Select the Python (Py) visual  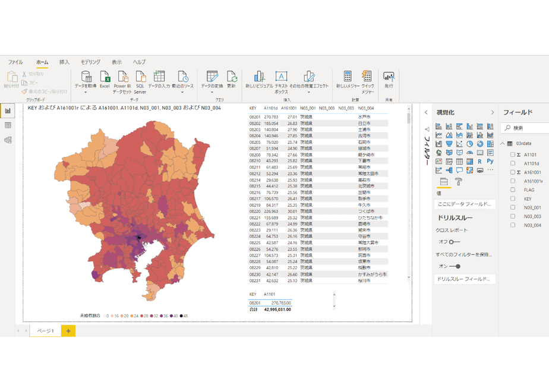pos(490,162)
